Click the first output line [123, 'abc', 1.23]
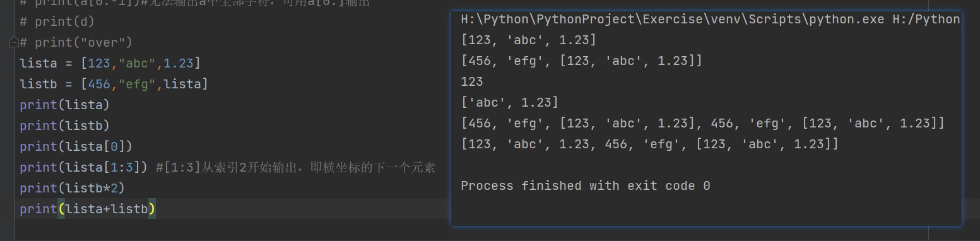The image size is (980, 241). coord(529,40)
